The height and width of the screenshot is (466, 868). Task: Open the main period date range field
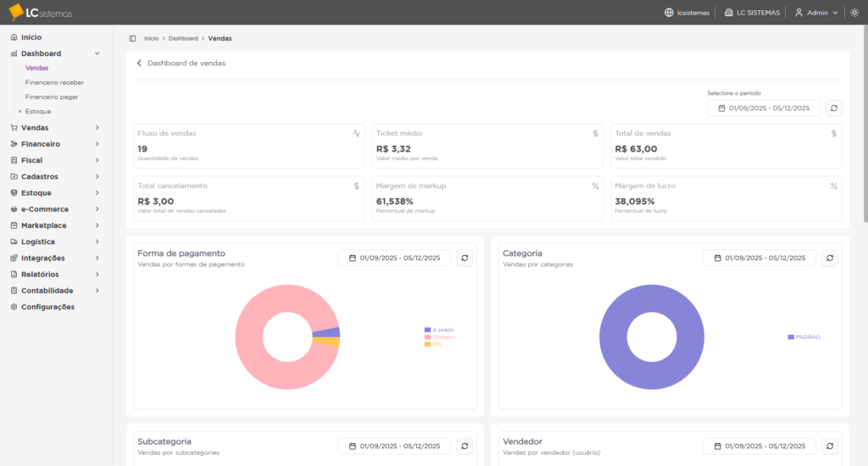point(764,108)
